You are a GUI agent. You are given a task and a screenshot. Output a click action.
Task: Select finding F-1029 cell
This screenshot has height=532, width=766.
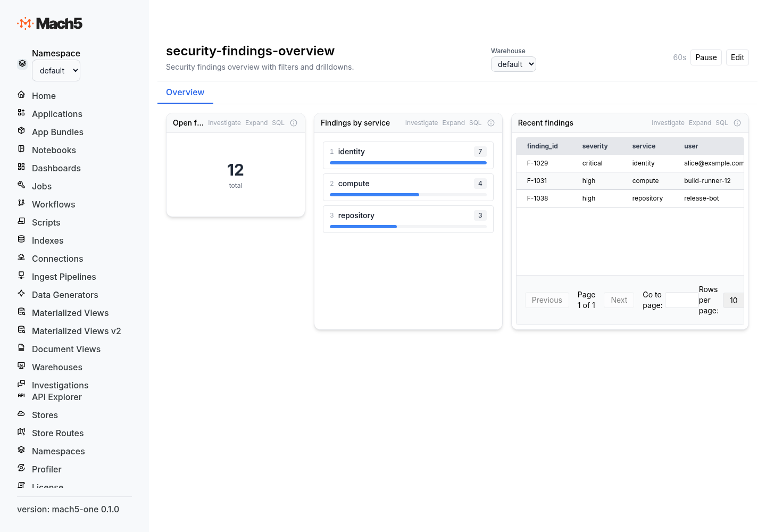pos(537,163)
